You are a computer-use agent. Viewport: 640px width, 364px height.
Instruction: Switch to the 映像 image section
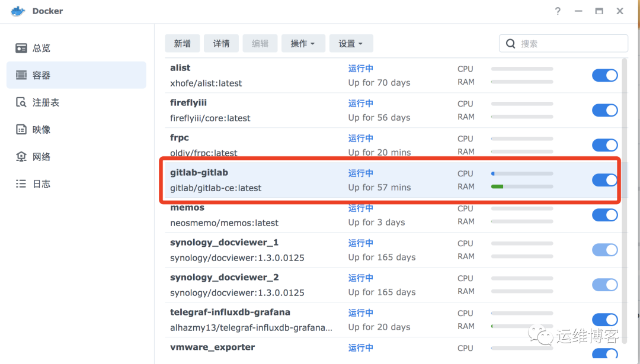pyautogui.click(x=76, y=130)
